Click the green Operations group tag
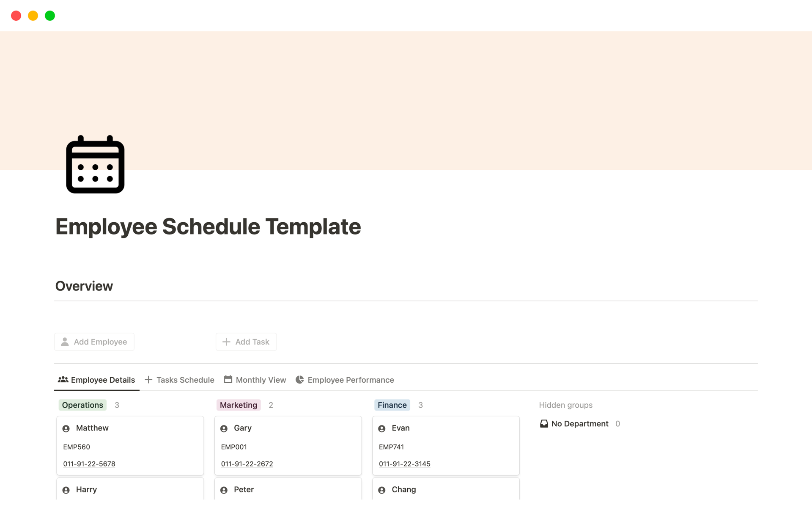The height and width of the screenshot is (508, 812). [x=82, y=405]
